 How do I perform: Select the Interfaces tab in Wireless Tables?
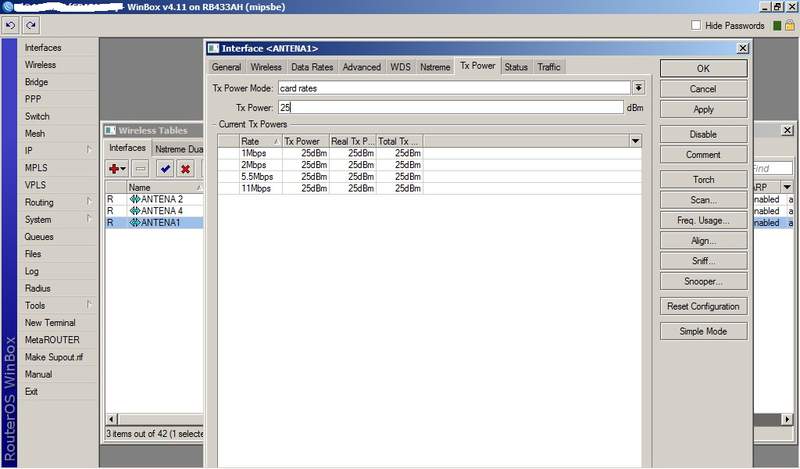coord(127,148)
